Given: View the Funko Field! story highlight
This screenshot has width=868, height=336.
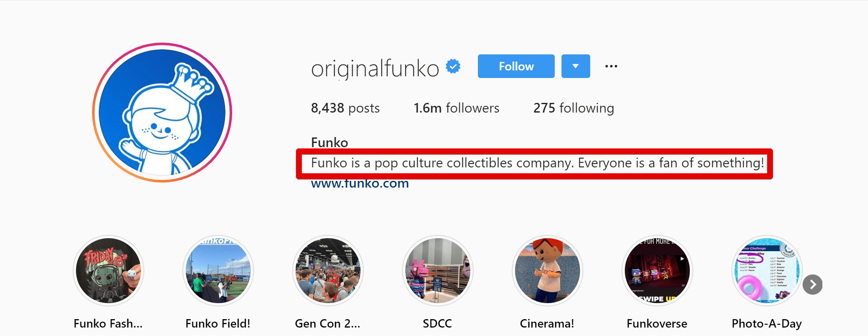Looking at the screenshot, I should click(218, 271).
